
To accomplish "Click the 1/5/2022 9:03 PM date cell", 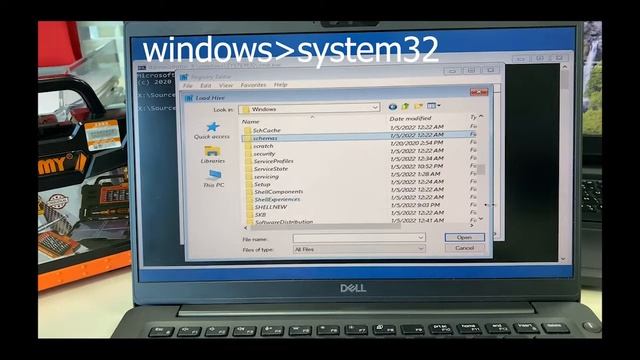I will click(x=415, y=205).
